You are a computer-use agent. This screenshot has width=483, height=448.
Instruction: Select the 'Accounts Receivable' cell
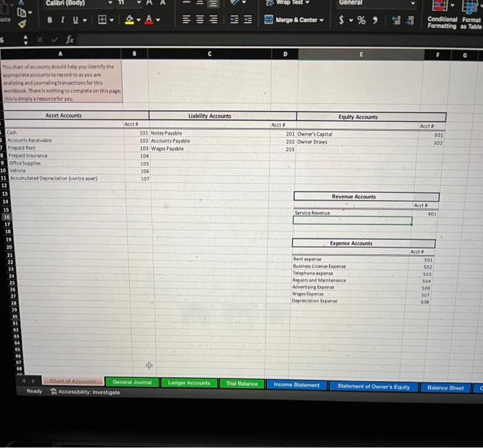click(65, 141)
